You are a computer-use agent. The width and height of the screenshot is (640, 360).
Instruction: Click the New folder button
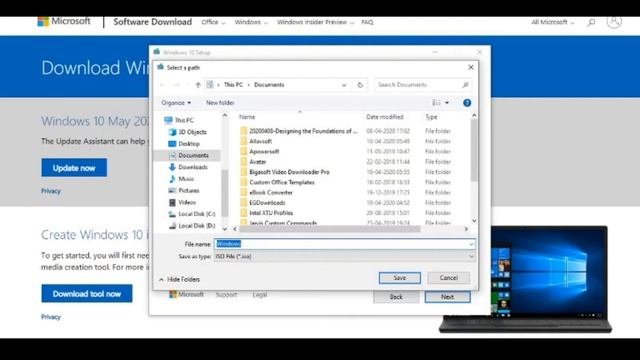(220, 103)
